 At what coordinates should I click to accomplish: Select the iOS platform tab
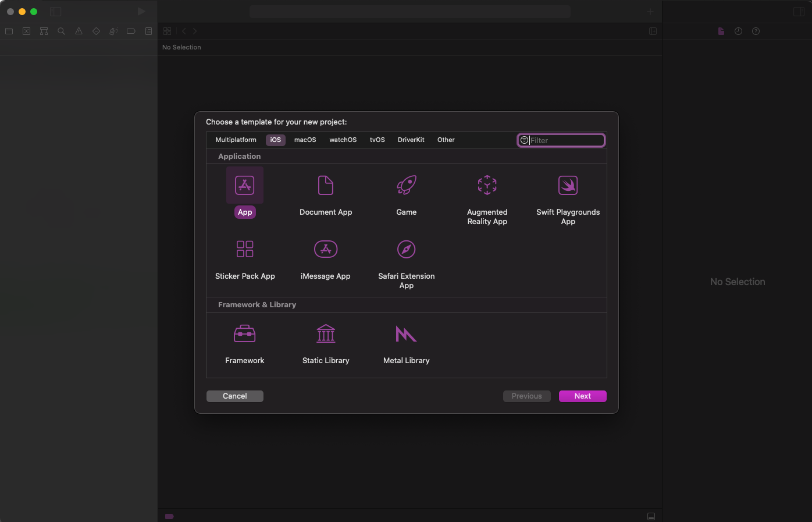tap(276, 140)
